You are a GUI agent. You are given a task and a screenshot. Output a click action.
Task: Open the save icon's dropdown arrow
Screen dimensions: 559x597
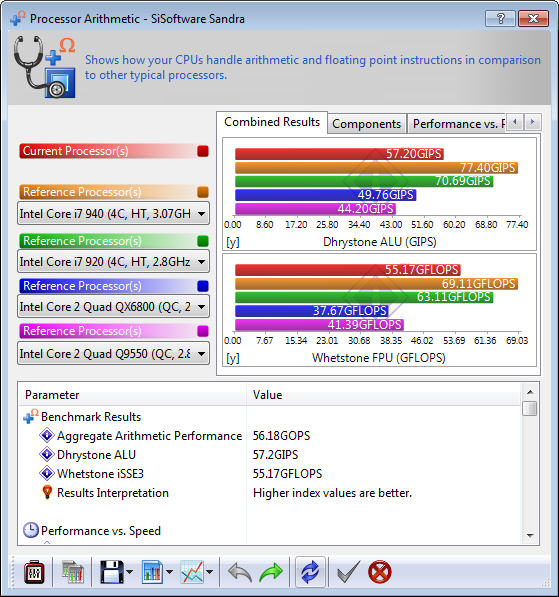129,572
